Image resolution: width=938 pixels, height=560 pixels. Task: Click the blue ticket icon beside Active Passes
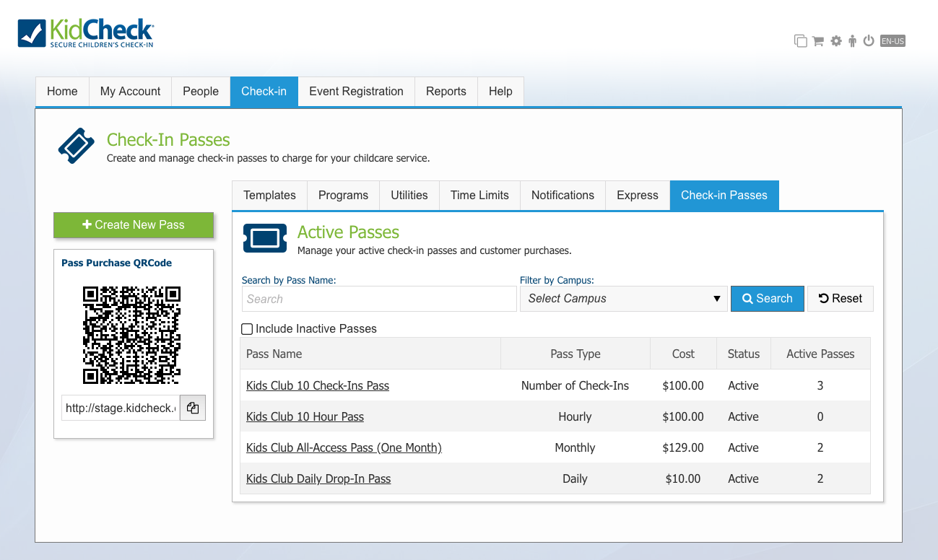click(265, 238)
